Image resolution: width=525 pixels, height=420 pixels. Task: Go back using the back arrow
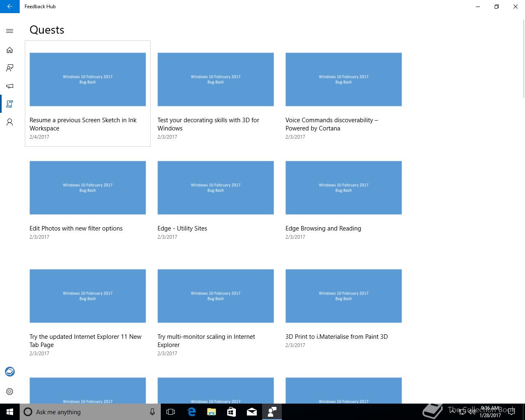point(10,7)
